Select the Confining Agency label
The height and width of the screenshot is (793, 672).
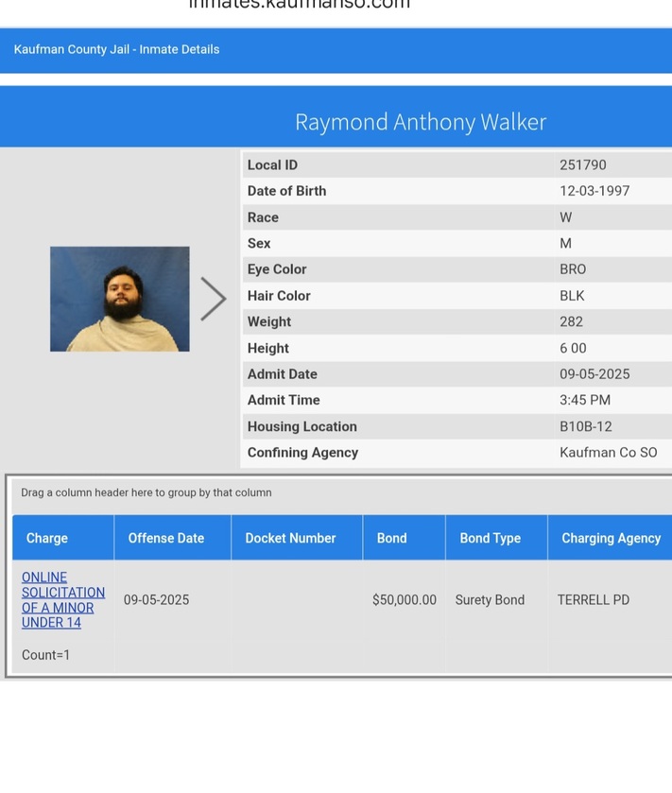click(x=302, y=452)
